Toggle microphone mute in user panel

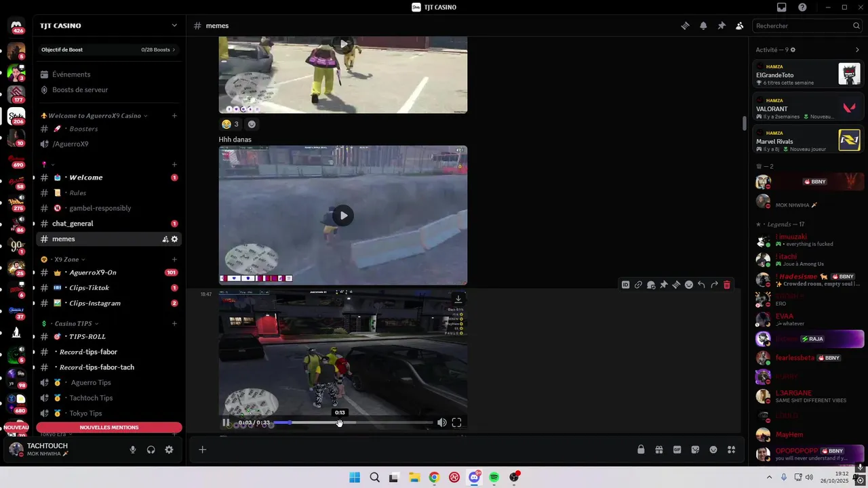click(133, 449)
